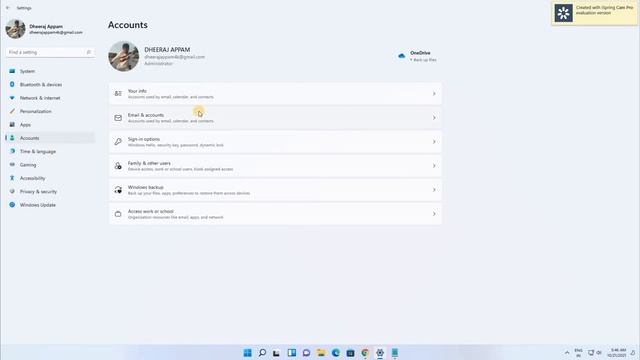Click the OneDrive cloud icon
This screenshot has height=360, width=640.
[402, 56]
